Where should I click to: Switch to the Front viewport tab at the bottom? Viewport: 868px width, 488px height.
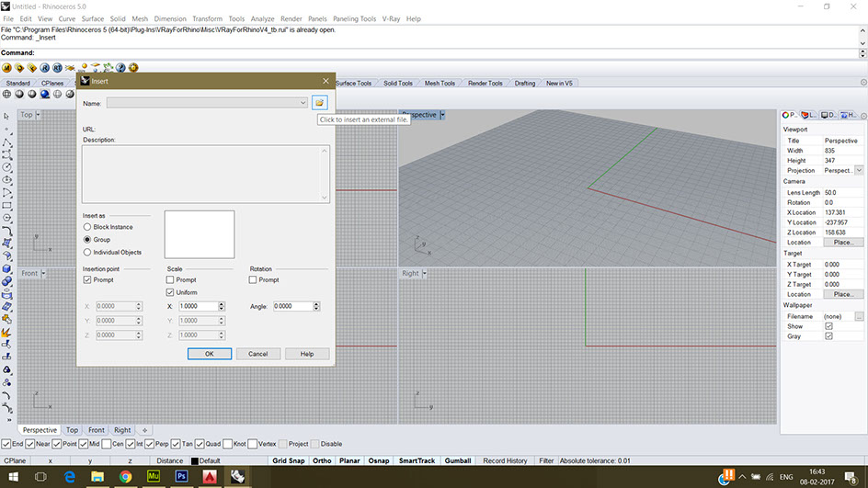coord(97,430)
